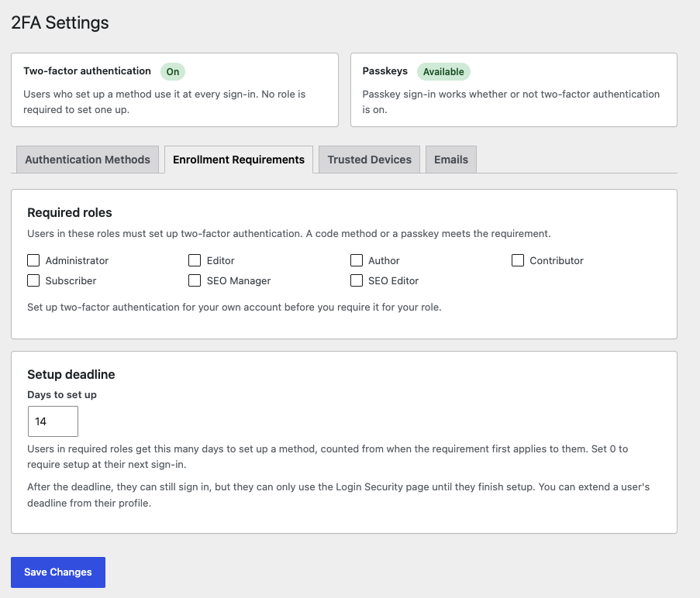Check the SEO Manager checkbox

click(195, 280)
